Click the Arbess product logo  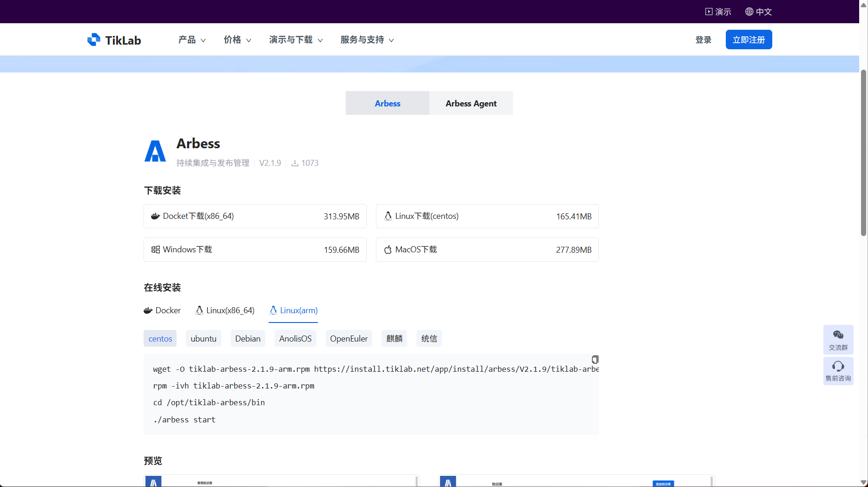click(155, 151)
